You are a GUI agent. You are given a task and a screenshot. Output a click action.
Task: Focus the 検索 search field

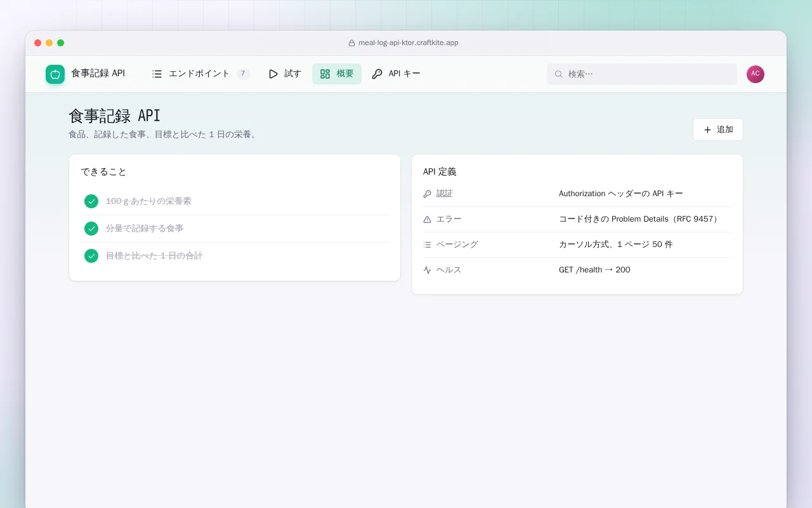(x=642, y=74)
